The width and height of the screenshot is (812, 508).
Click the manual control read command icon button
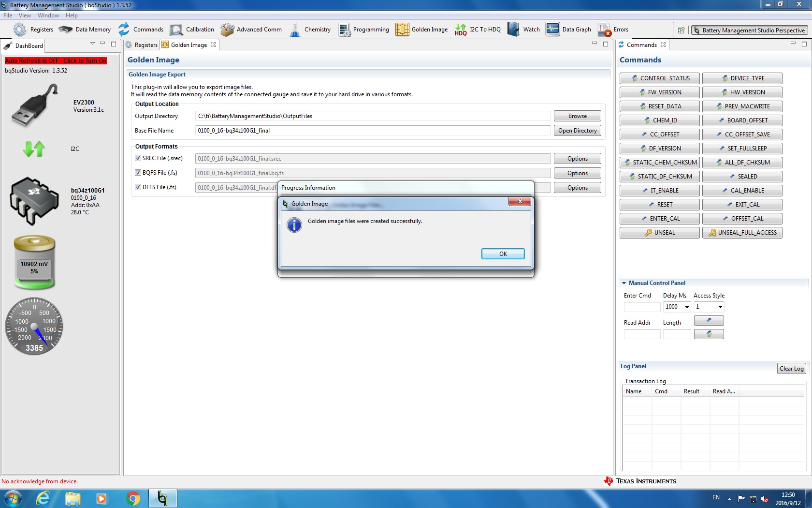[x=709, y=334]
